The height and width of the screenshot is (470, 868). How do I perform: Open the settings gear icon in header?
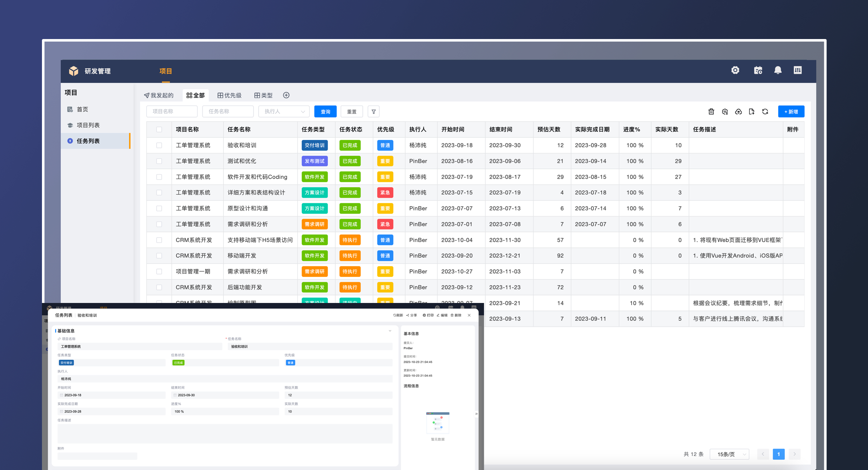(x=735, y=70)
